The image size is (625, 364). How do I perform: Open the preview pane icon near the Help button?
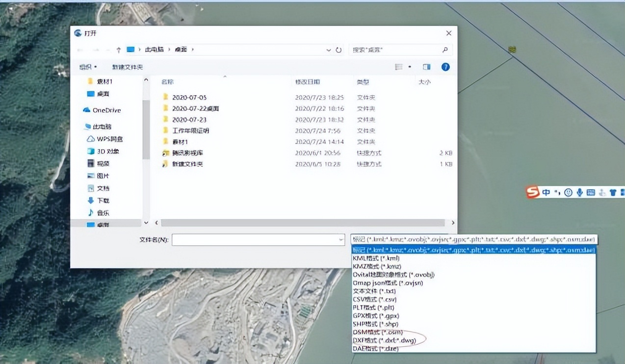coord(426,67)
